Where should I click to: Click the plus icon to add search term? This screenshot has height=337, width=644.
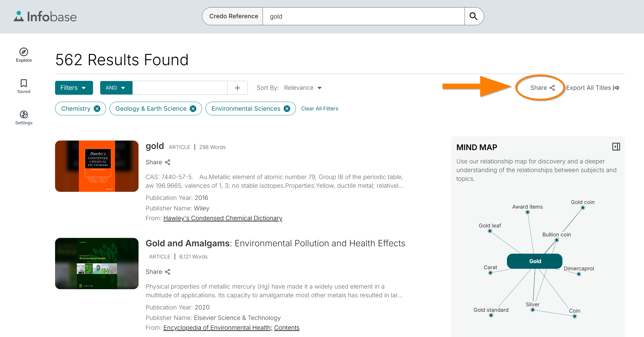click(x=237, y=88)
